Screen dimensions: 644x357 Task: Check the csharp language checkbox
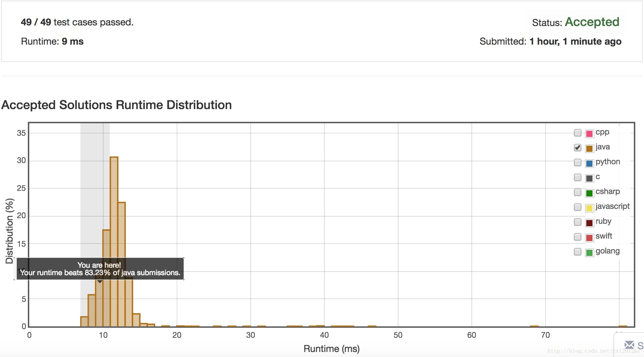click(577, 192)
